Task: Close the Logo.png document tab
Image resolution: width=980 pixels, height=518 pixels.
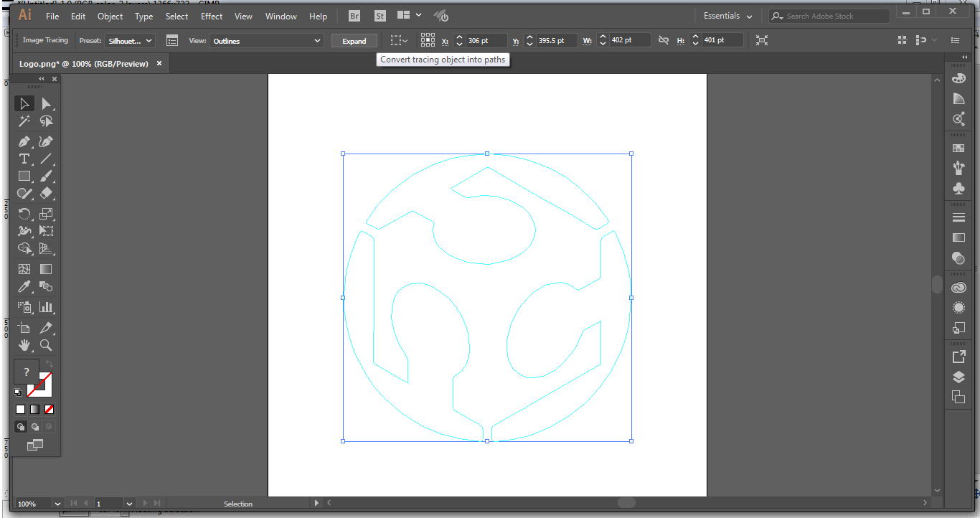Action: point(159,63)
